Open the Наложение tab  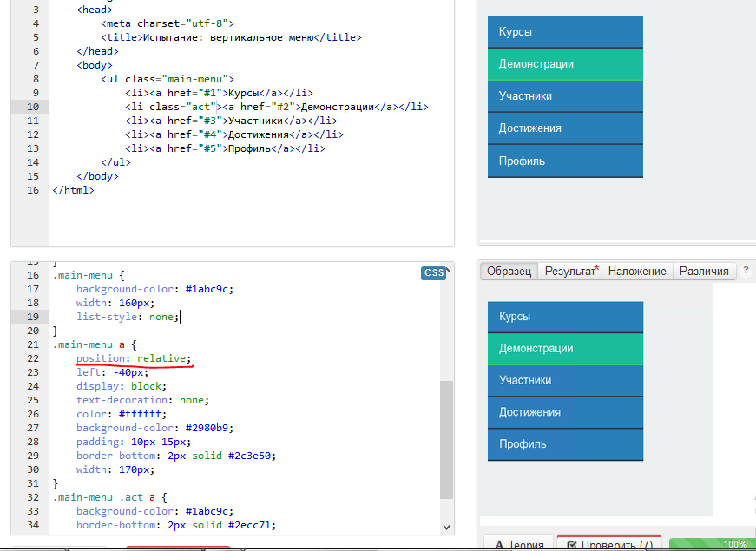(637, 271)
